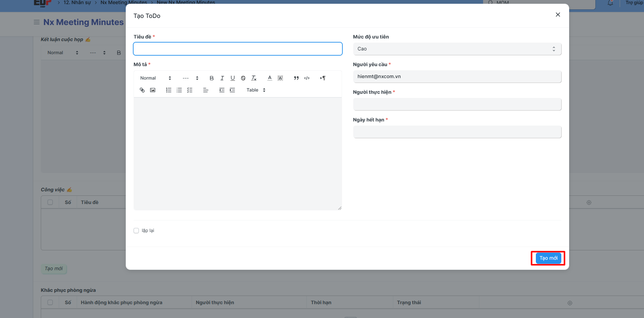Toggle bold formatting in Mô tả editor
Image resolution: width=644 pixels, height=318 pixels.
211,78
